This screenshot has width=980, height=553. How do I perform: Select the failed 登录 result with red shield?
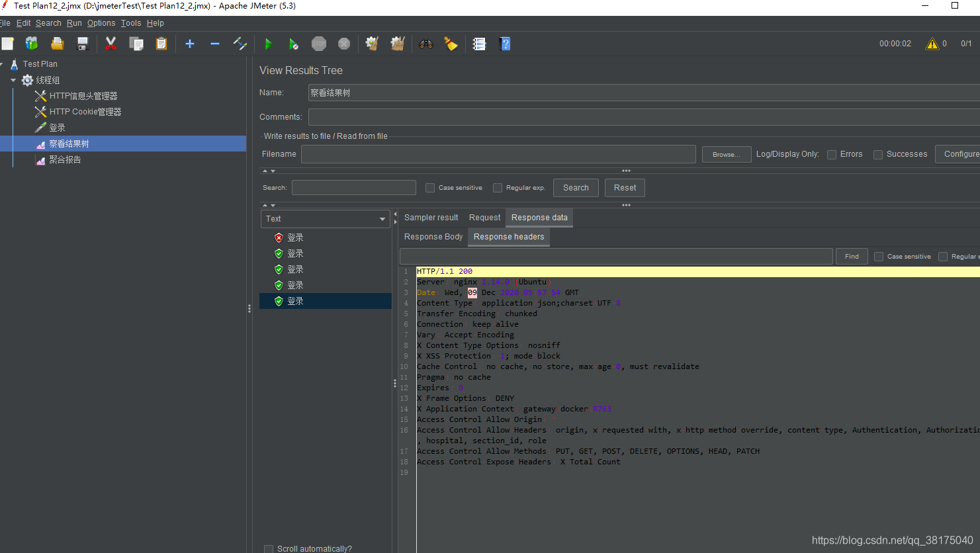pyautogui.click(x=289, y=237)
